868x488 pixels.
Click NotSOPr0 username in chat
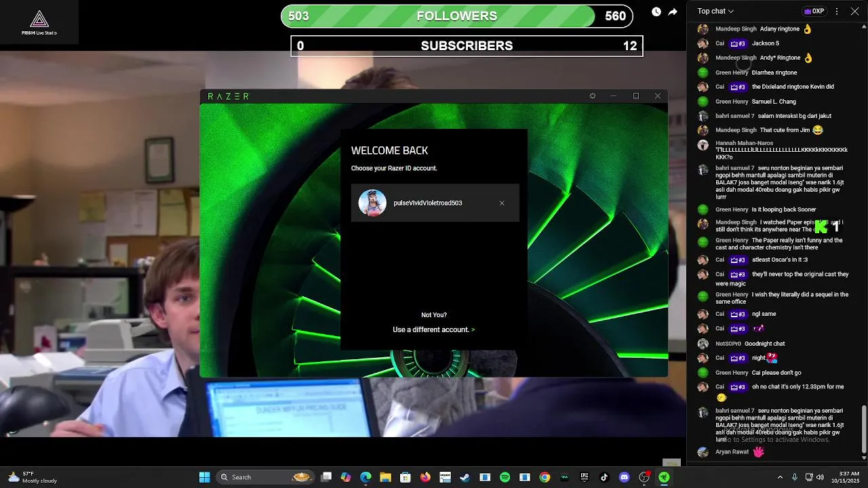coord(730,344)
